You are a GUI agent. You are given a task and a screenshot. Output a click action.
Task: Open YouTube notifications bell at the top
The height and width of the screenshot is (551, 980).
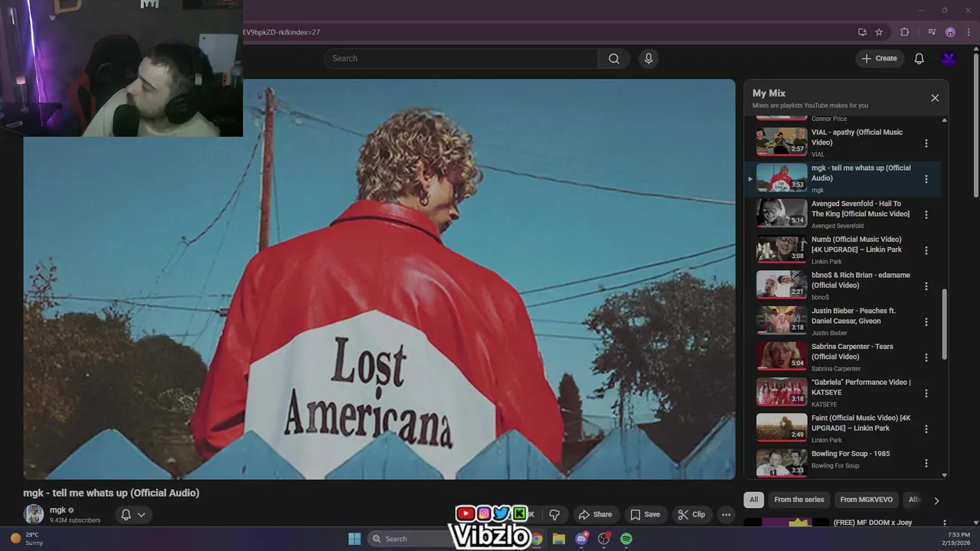point(919,58)
